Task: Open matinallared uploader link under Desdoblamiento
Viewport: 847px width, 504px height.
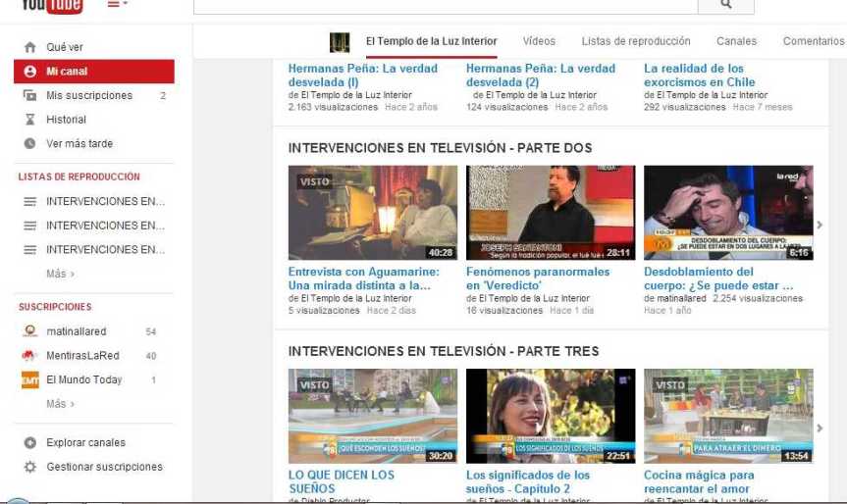Action: (x=681, y=298)
